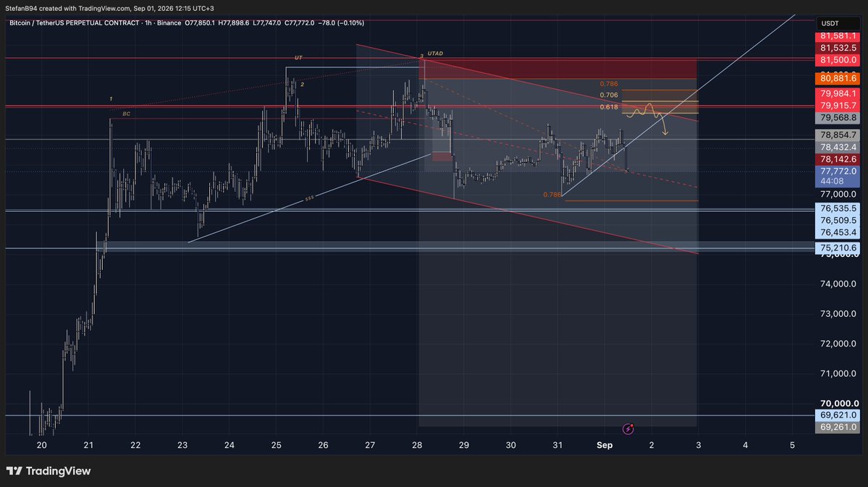This screenshot has height=487, width=868.
Task: Click the 71,000.0 axis price
Action: [838, 373]
